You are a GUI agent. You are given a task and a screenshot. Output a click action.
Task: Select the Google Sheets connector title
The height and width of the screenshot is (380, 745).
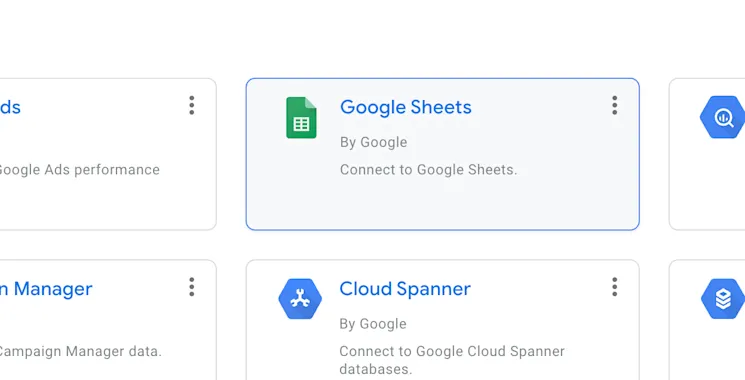pyautogui.click(x=406, y=107)
